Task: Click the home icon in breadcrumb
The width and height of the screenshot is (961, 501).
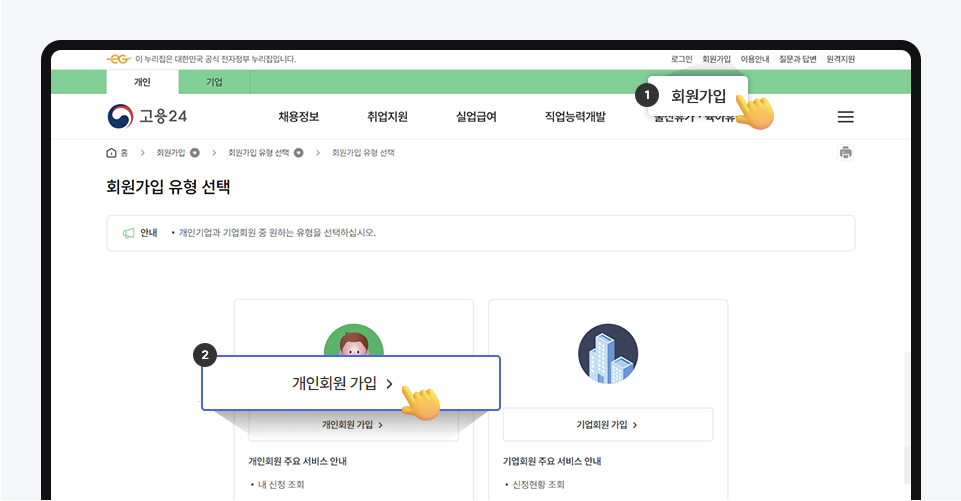Action: pos(112,153)
